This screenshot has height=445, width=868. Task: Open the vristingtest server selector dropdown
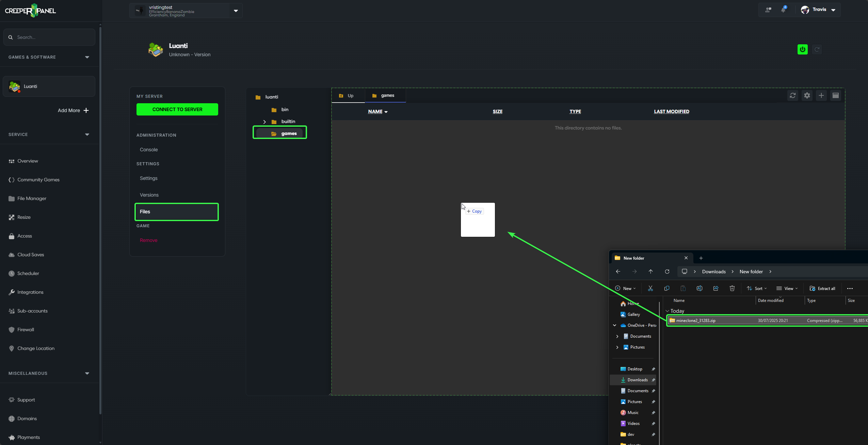point(236,11)
